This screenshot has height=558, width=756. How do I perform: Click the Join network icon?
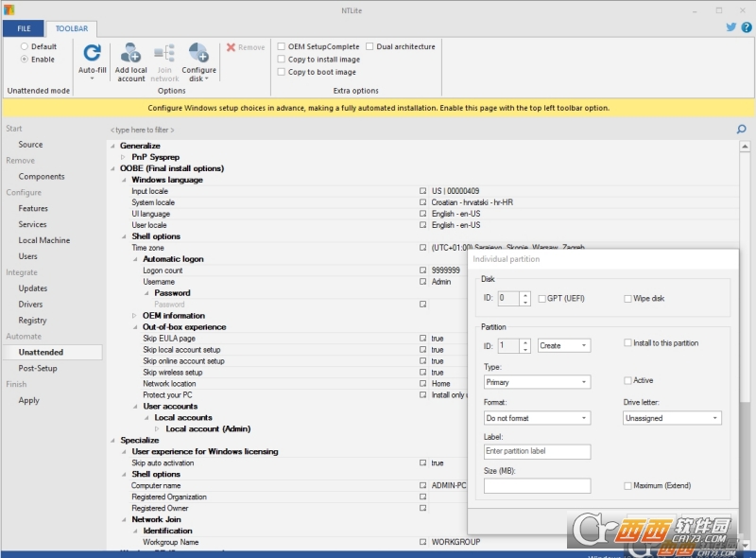click(x=164, y=53)
